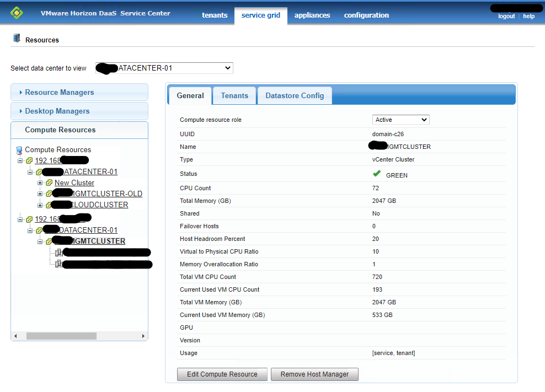545x392 pixels.
Task: Open the tenants top navigation tab
Action: coord(215,15)
